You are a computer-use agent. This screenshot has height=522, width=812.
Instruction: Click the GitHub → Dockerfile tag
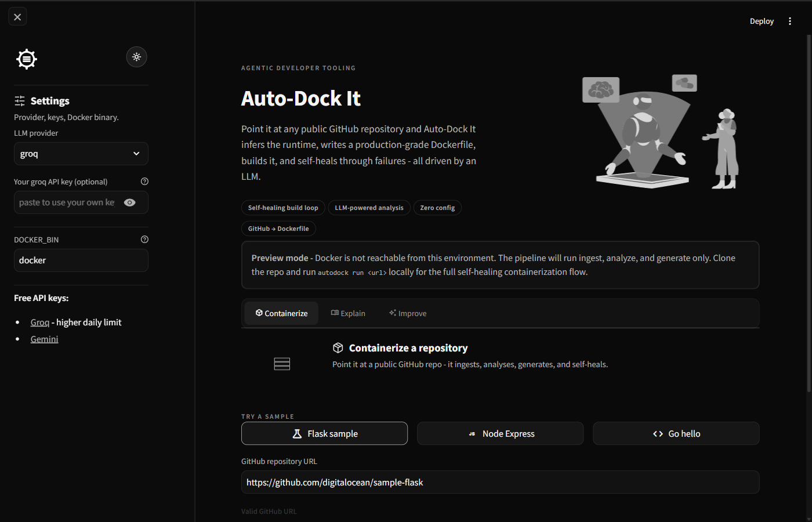point(278,229)
